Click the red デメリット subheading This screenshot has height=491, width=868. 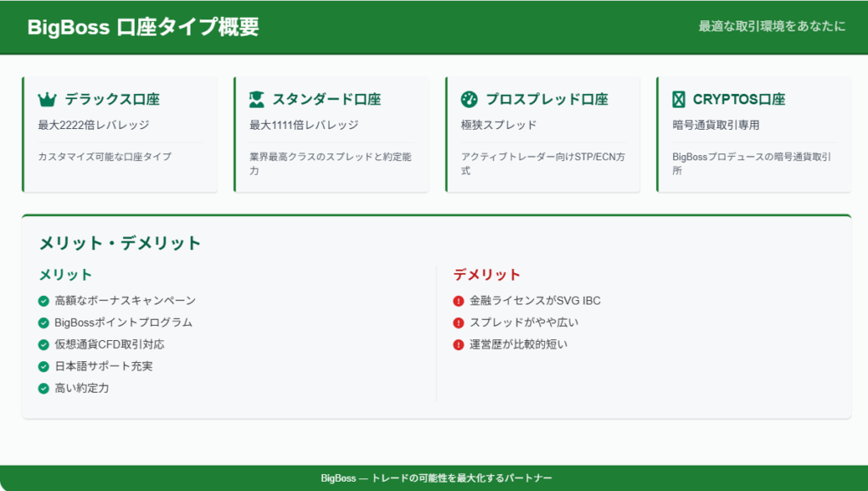click(487, 275)
